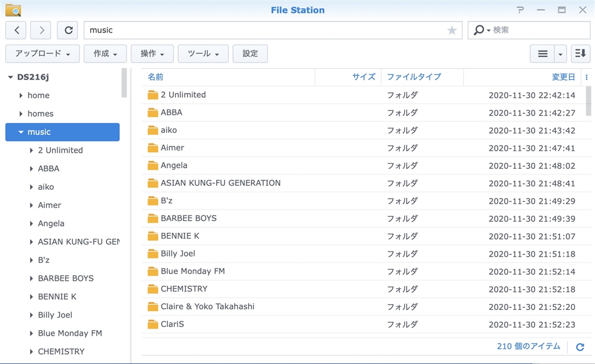This screenshot has height=364, width=595.
Task: Open the ツール menu
Action: pyautogui.click(x=203, y=53)
